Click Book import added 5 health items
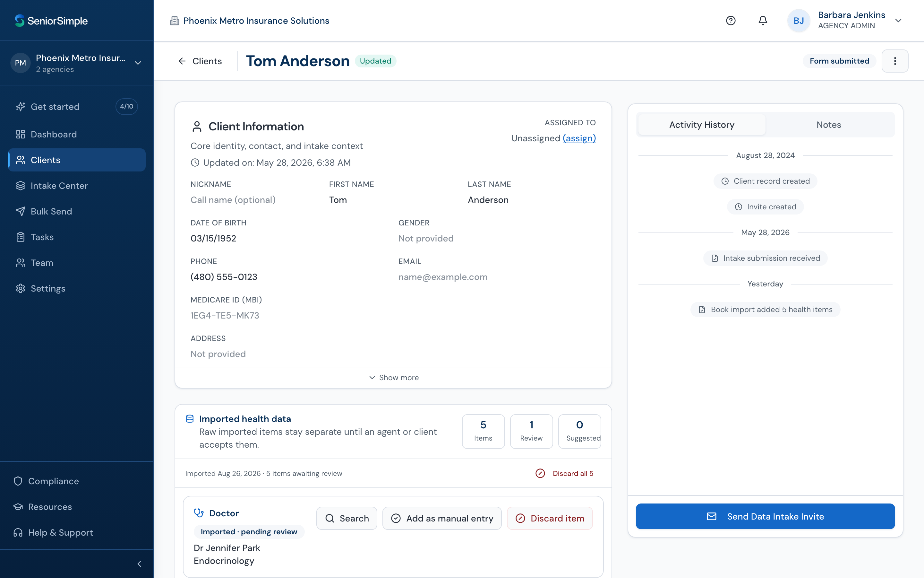Viewport: 924px width, 578px height. click(x=765, y=310)
